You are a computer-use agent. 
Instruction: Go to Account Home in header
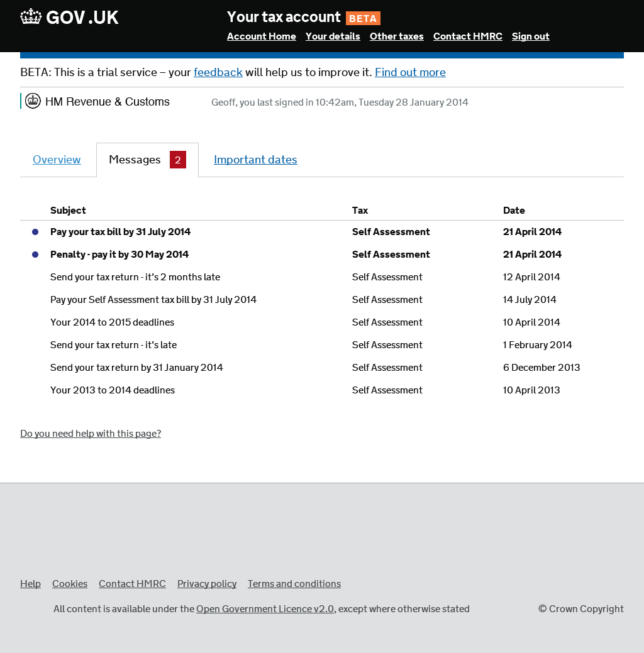pyautogui.click(x=261, y=36)
